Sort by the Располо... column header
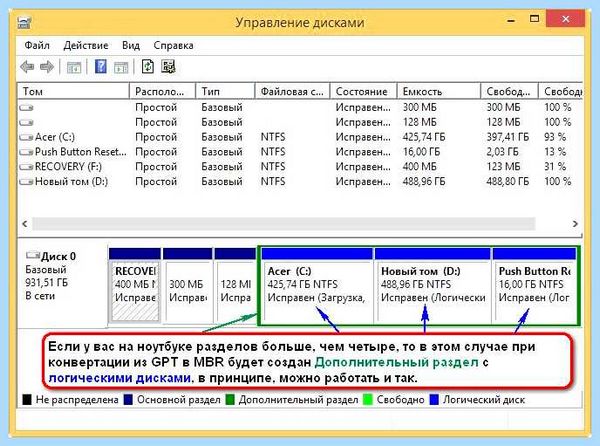The width and height of the screenshot is (600, 446). coord(163,91)
